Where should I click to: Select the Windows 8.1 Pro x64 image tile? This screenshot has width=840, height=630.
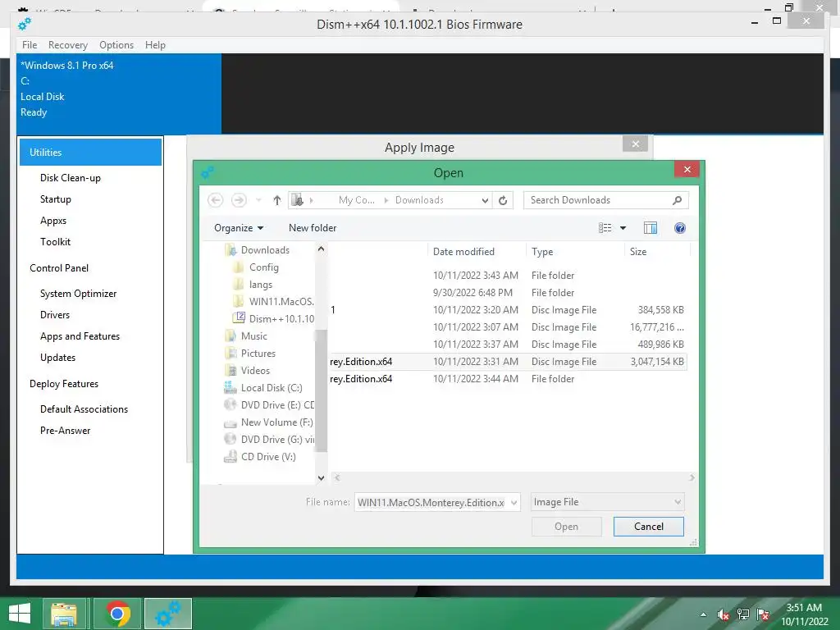[x=119, y=94]
